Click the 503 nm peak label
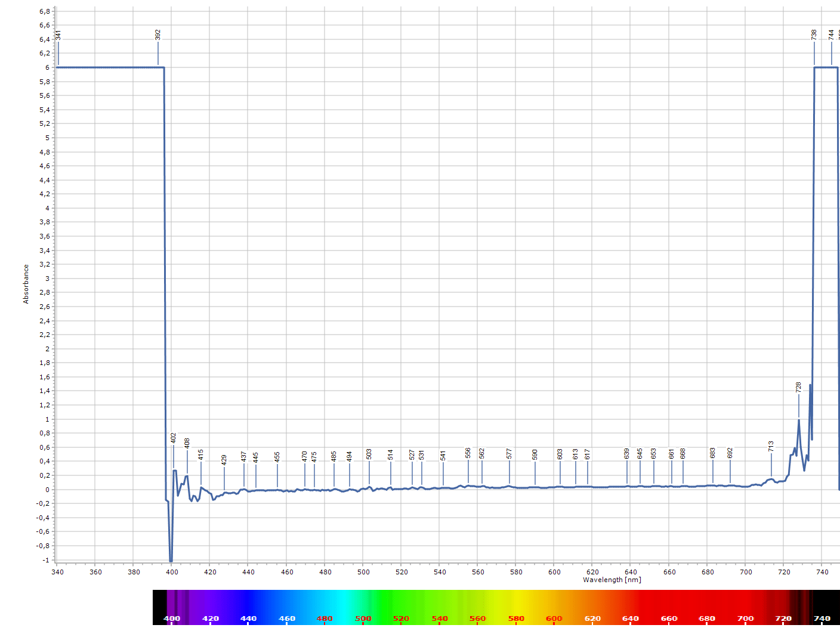 click(369, 454)
